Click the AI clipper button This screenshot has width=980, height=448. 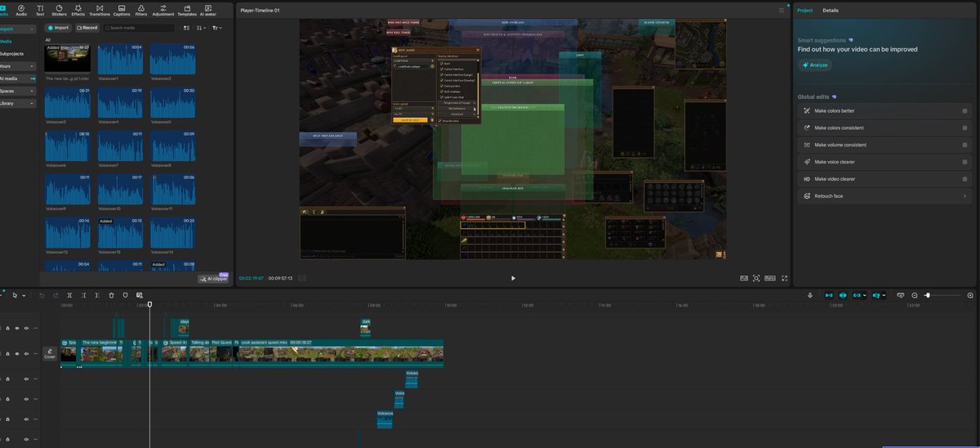click(213, 278)
